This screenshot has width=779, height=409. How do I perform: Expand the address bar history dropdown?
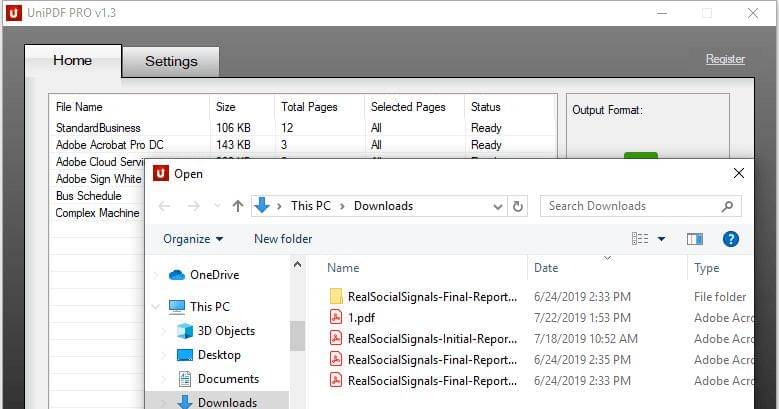pyautogui.click(x=497, y=207)
